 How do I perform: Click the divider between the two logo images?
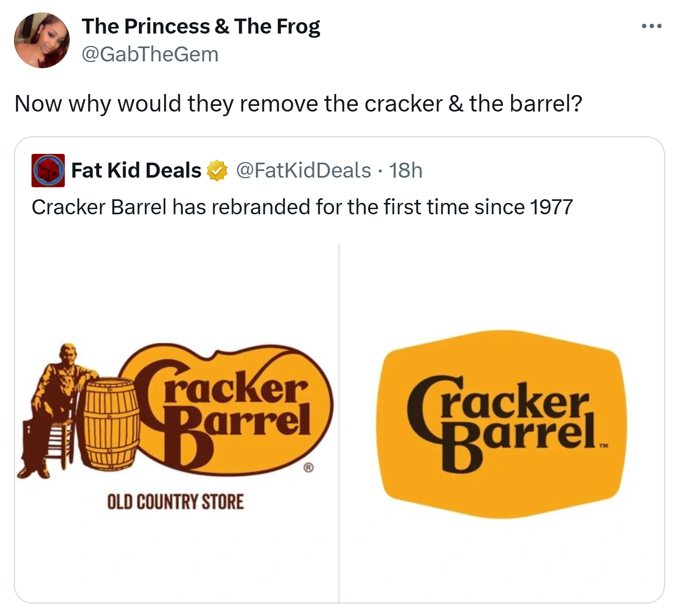point(339,422)
